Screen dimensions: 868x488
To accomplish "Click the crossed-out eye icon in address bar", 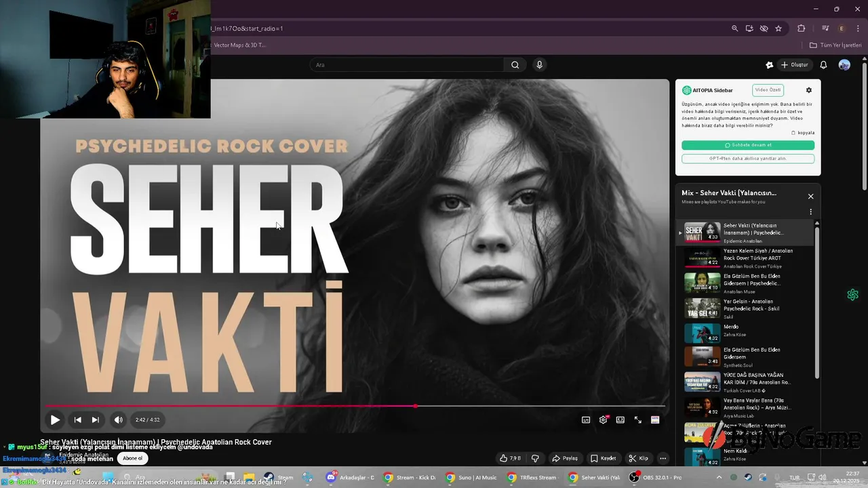I will 764,28.
